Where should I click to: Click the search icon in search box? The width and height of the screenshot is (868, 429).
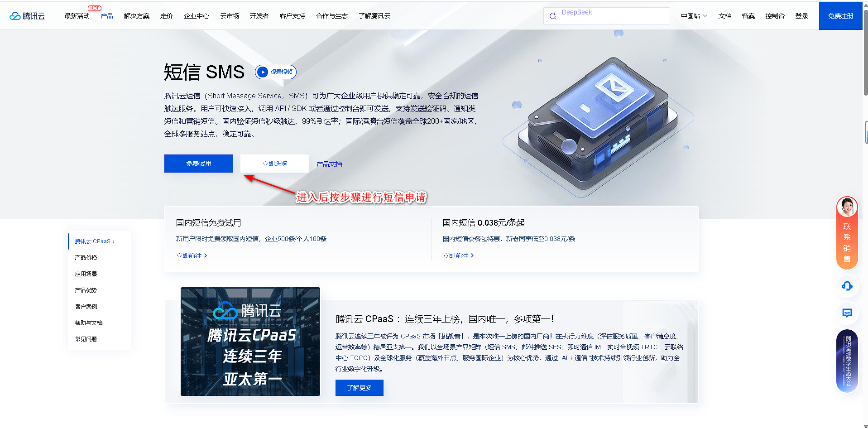(x=553, y=16)
